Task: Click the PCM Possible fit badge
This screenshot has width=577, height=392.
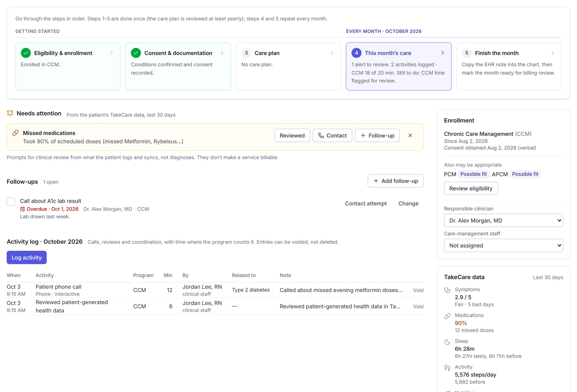Action: click(473, 174)
